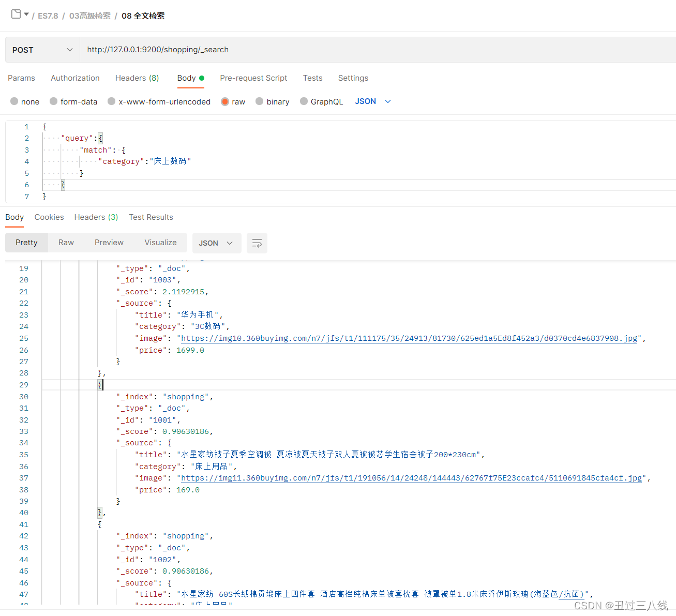Click the "query" line in request body
The height and width of the screenshot is (616, 676).
tap(82, 138)
